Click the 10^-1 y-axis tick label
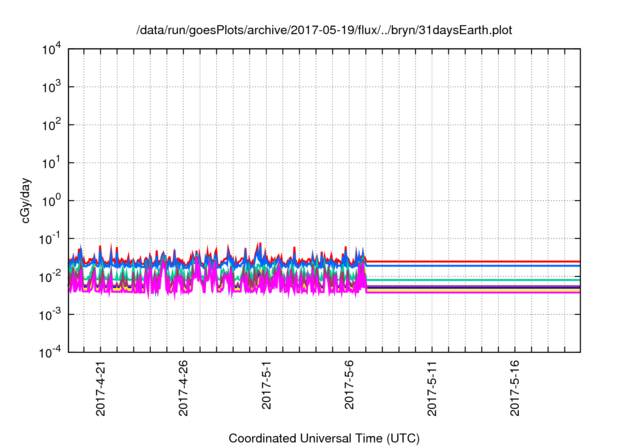 click(x=55, y=238)
